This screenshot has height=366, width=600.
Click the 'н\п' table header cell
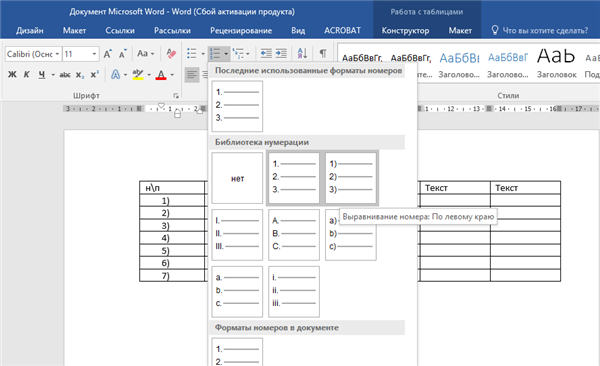point(172,188)
